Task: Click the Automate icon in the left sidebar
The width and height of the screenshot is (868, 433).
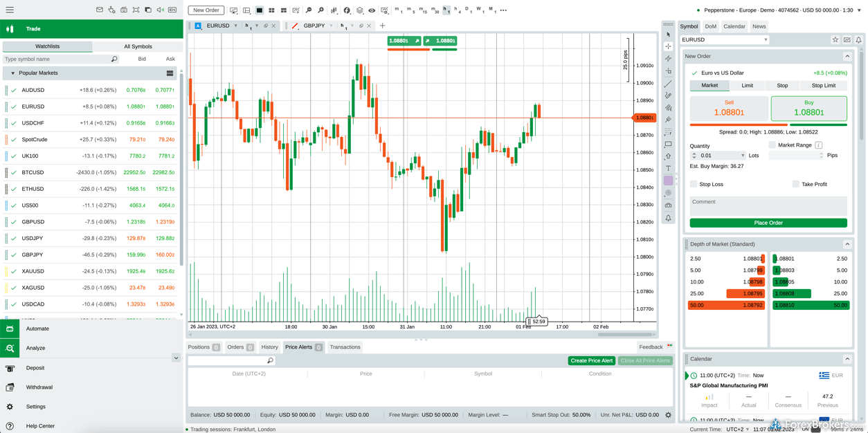Action: 9,330
